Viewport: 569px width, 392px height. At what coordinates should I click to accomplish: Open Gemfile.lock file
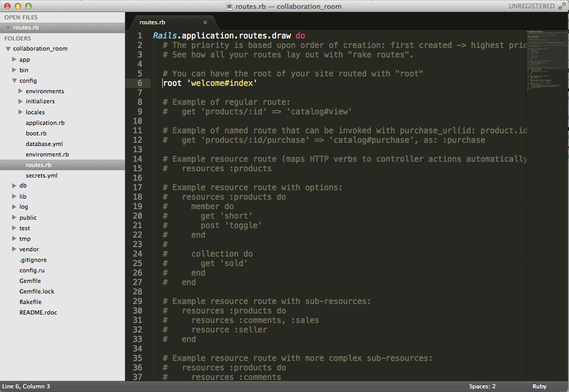point(37,291)
